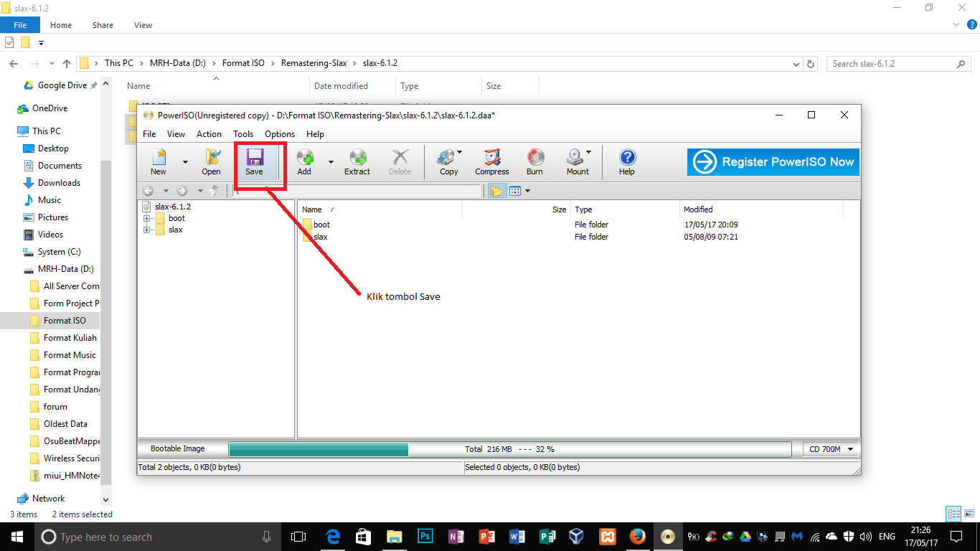Click the Save toolbar button
This screenshot has width=980, height=551.
tap(254, 162)
